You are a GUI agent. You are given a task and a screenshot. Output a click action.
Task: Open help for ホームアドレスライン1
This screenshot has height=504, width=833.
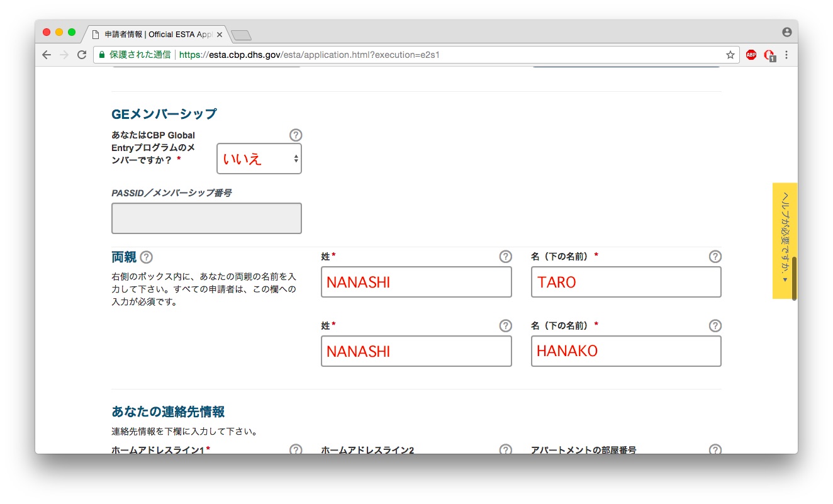[296, 449]
